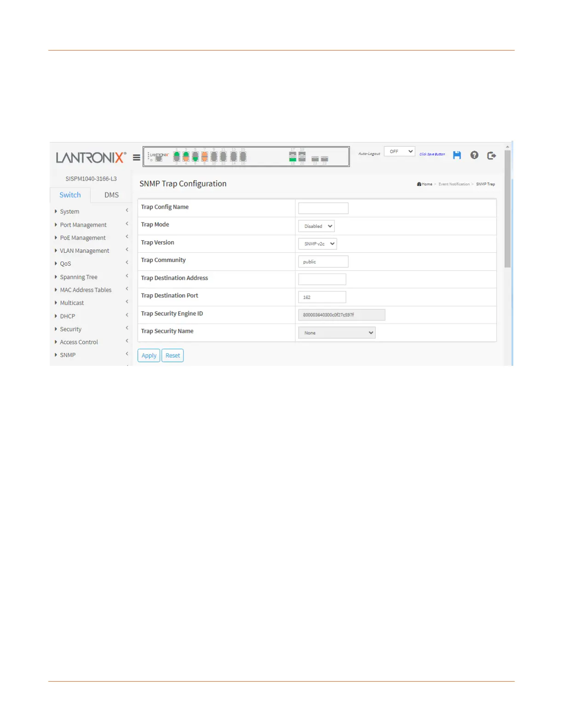This screenshot has height=728, width=563.
Task: Click SFP port 22 on switch panel
Action: pyautogui.click(x=324, y=159)
